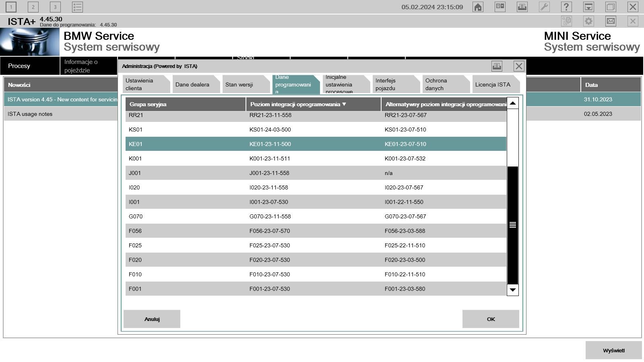Select workspace tab number 2
Viewport: 644px width, 362px height.
point(33,7)
